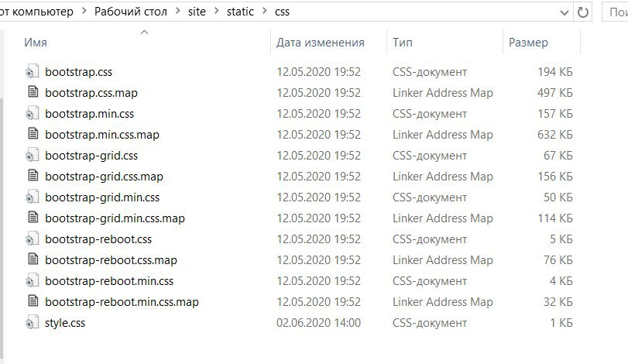Click the CSS-документ type of style.css
The height and width of the screenshot is (364, 628).
(x=430, y=323)
